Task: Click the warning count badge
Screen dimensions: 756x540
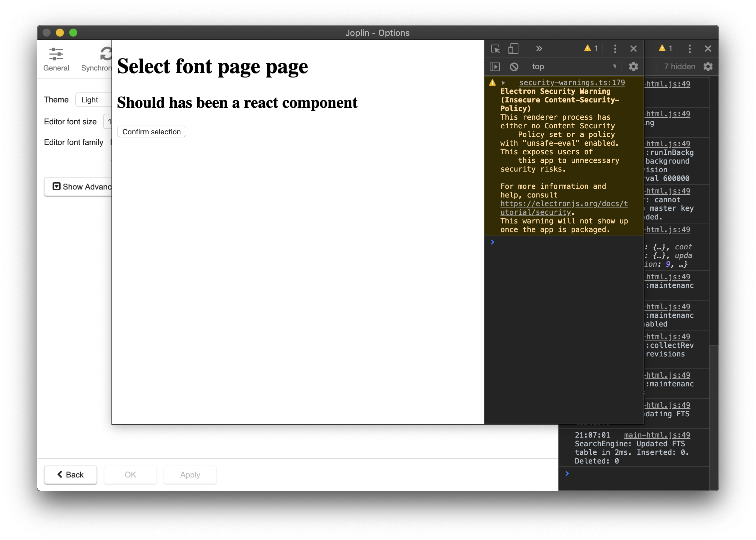Action: (591, 49)
